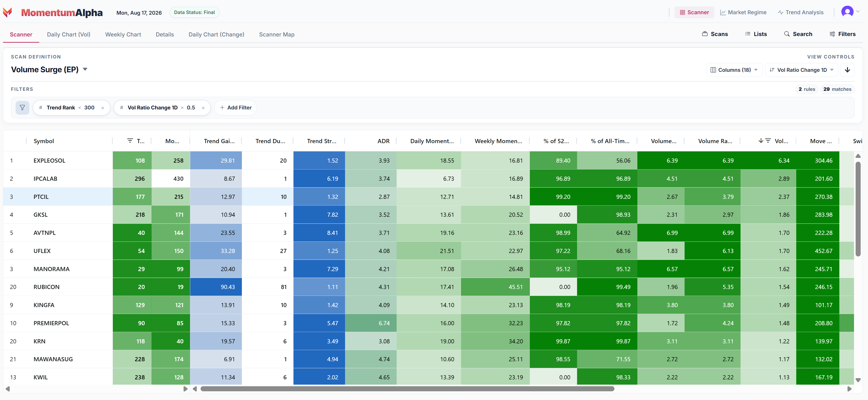Open the user profile avatar menu
868x400 pixels.
[847, 11]
